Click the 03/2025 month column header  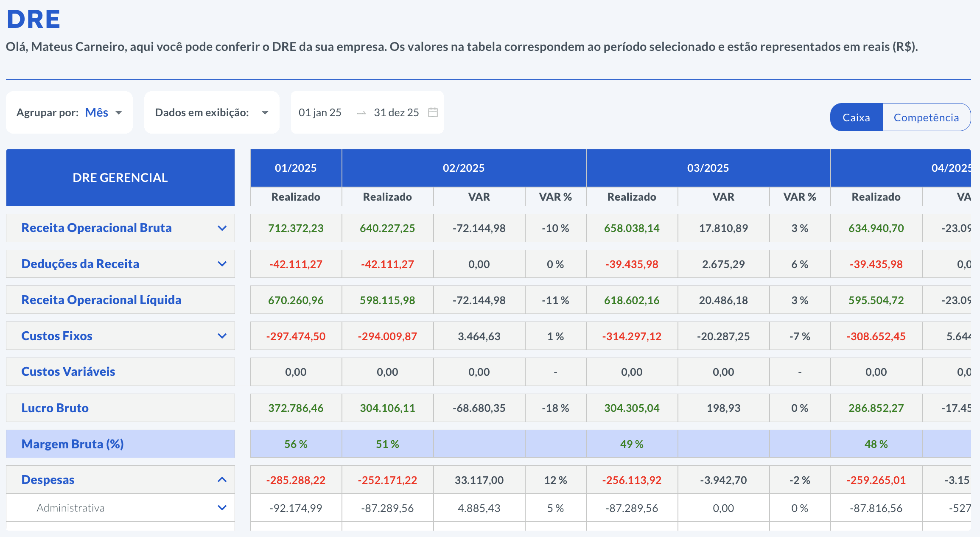point(708,168)
